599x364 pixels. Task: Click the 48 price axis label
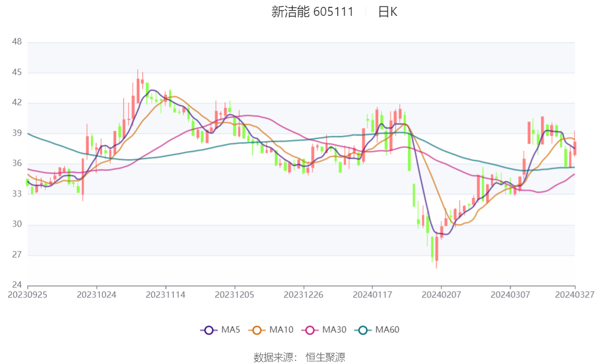(16, 42)
